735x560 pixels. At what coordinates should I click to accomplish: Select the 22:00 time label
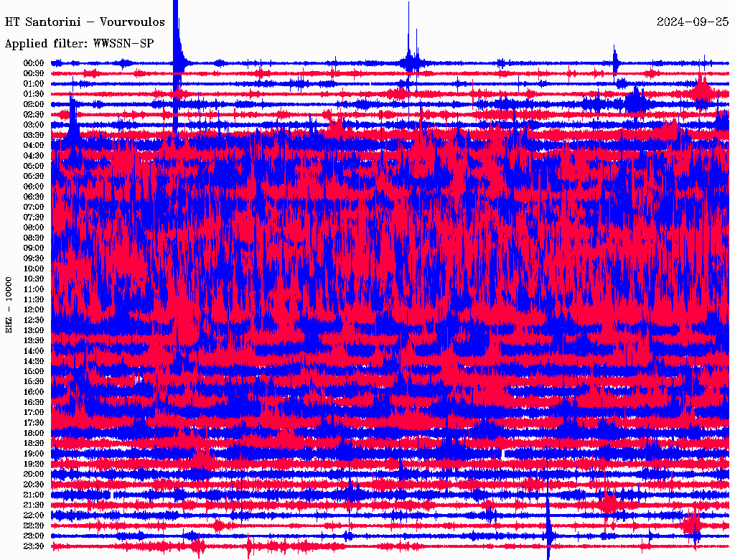pos(34,515)
